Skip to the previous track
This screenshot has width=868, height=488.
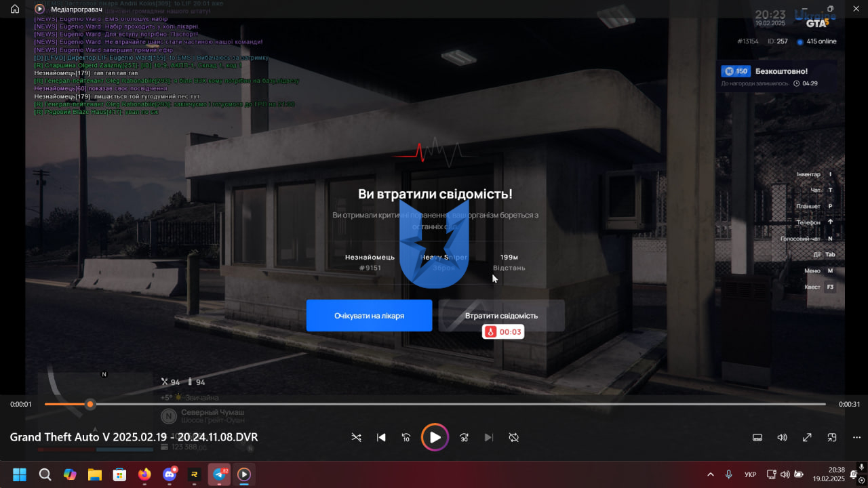[x=381, y=437]
